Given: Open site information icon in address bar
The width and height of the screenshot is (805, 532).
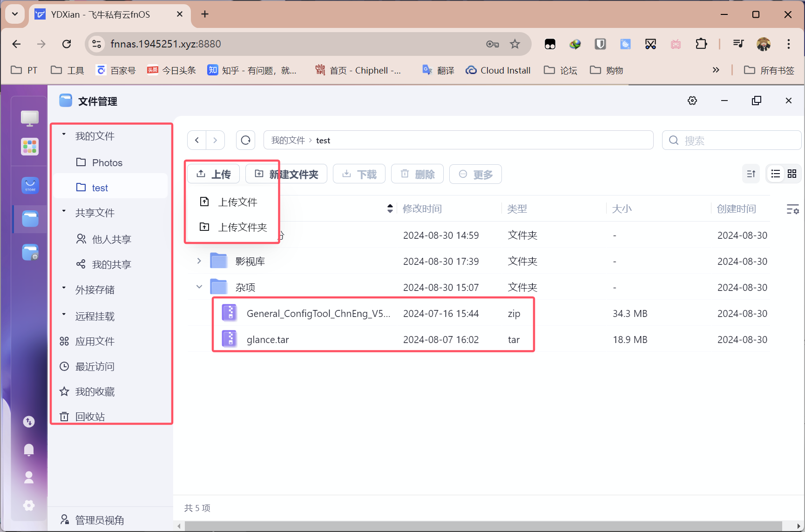Looking at the screenshot, I should pyautogui.click(x=96, y=44).
